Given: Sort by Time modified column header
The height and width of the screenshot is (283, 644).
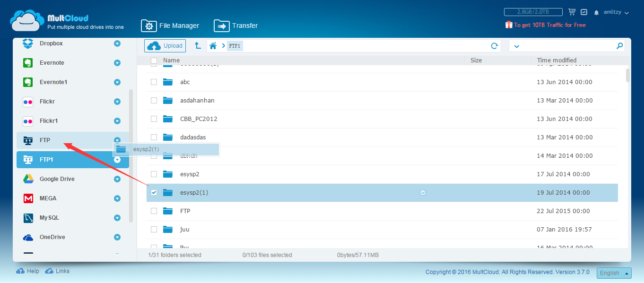Looking at the screenshot, I should pos(557,60).
